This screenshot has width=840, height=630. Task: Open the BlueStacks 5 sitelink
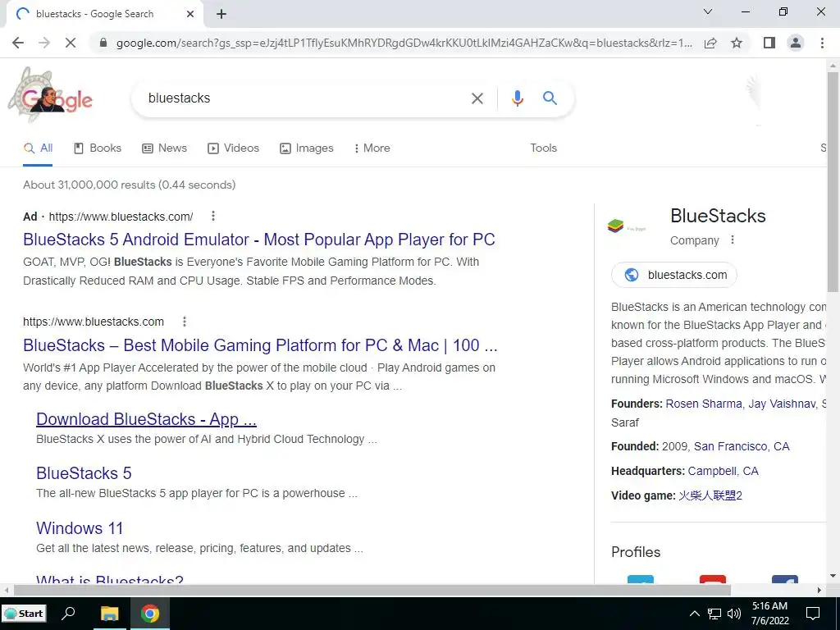[84, 473]
